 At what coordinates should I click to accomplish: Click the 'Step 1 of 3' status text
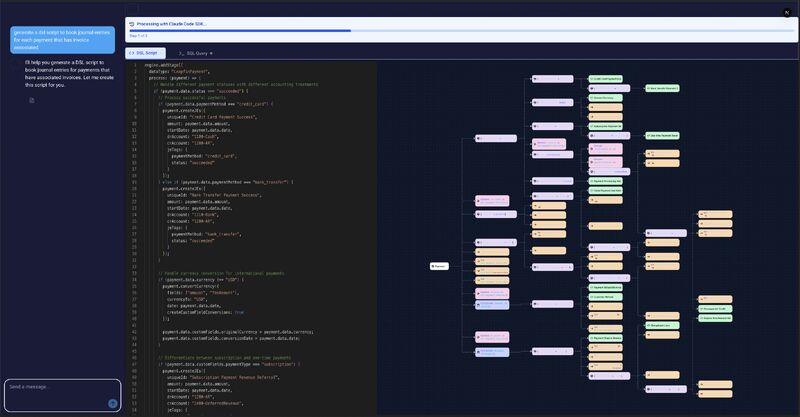click(138, 36)
